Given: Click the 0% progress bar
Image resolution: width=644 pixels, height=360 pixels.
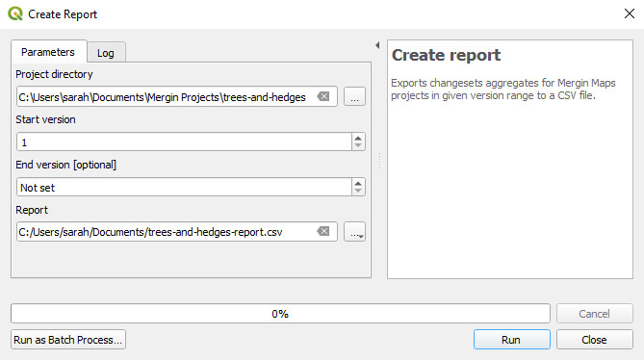Looking at the screenshot, I should (280, 314).
